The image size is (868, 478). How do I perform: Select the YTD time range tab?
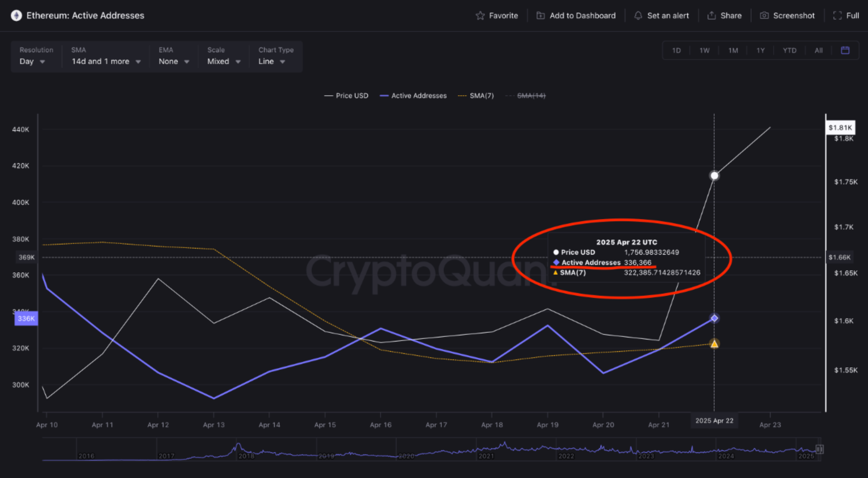789,51
